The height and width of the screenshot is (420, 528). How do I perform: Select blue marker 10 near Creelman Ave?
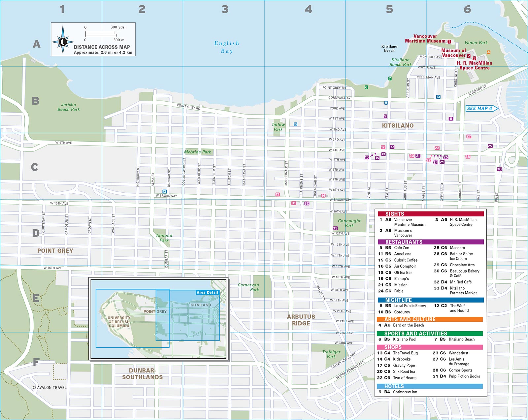pyautogui.click(x=438, y=97)
